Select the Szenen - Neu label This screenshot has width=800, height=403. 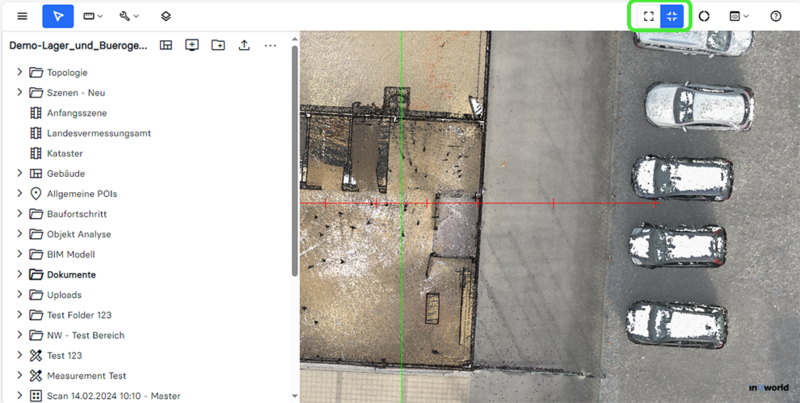pyautogui.click(x=76, y=93)
